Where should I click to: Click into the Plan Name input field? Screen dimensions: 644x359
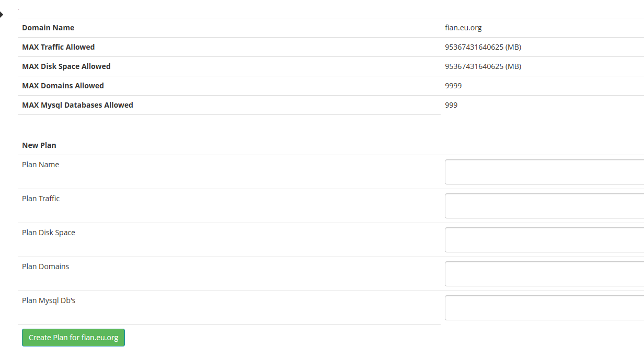pyautogui.click(x=544, y=172)
